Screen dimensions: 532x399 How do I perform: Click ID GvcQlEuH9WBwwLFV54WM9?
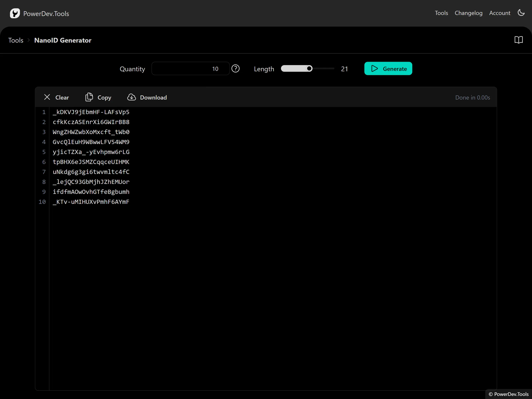91,142
